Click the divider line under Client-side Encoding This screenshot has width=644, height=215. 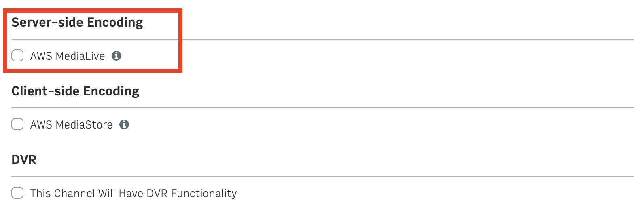point(323,108)
